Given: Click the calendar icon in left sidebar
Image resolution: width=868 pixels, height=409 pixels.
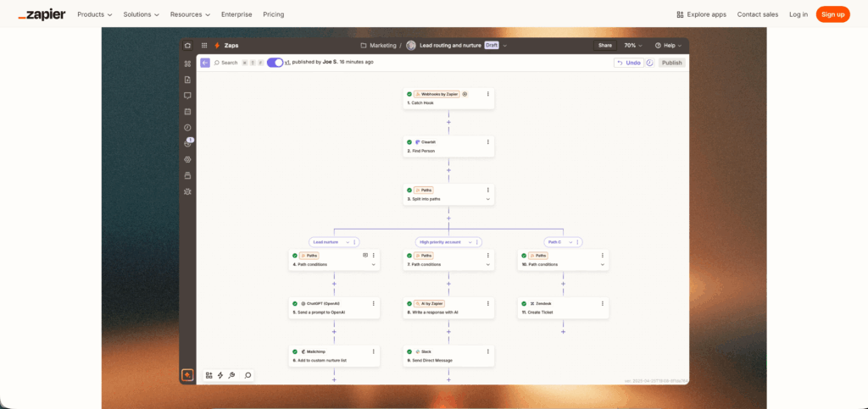Looking at the screenshot, I should click(x=187, y=111).
